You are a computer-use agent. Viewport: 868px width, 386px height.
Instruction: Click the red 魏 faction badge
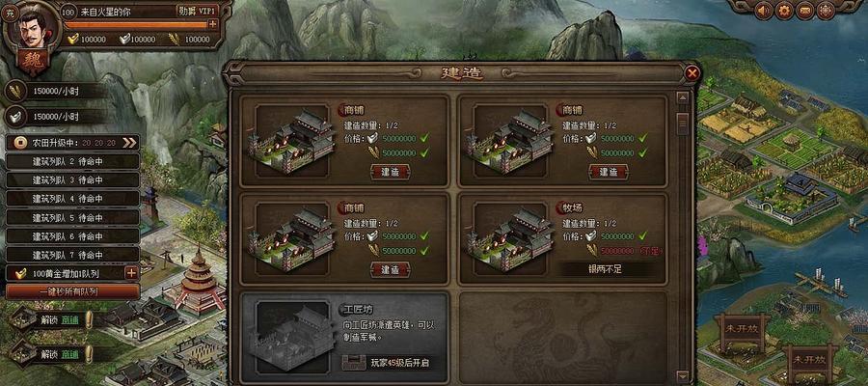click(x=33, y=63)
